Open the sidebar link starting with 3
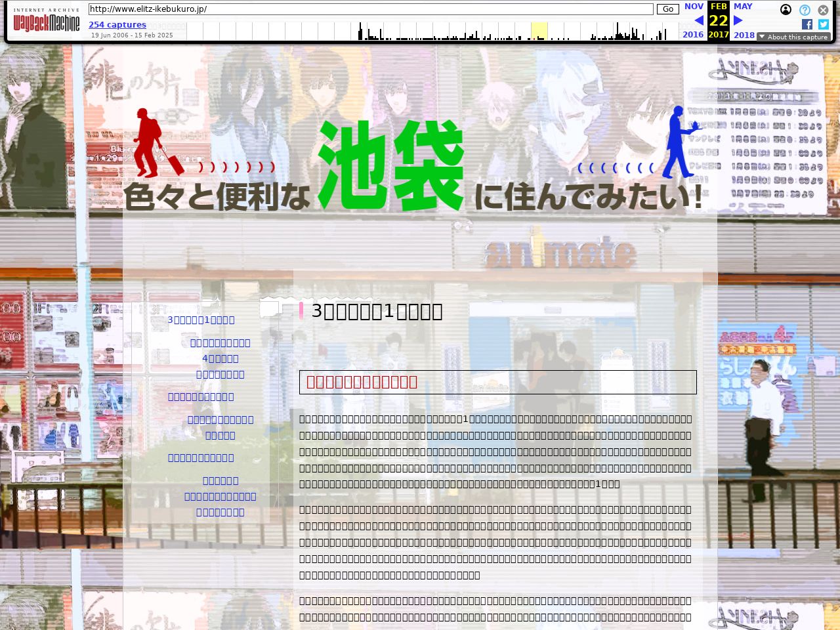The width and height of the screenshot is (840, 630). [201, 320]
